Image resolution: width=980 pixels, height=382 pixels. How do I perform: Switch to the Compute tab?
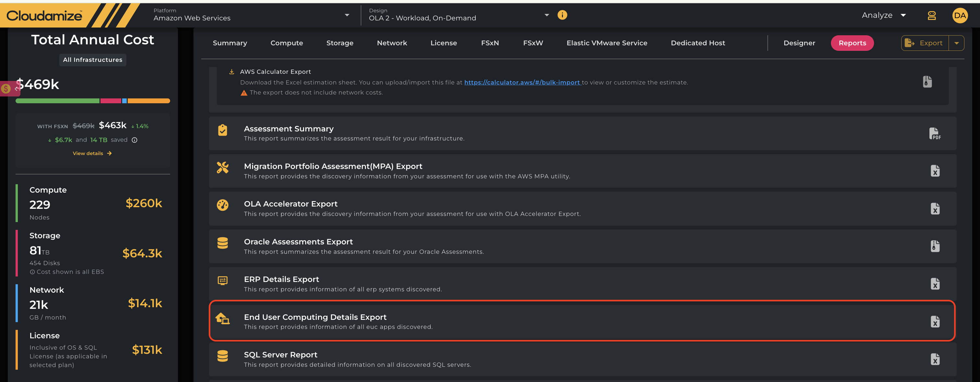pyautogui.click(x=286, y=43)
